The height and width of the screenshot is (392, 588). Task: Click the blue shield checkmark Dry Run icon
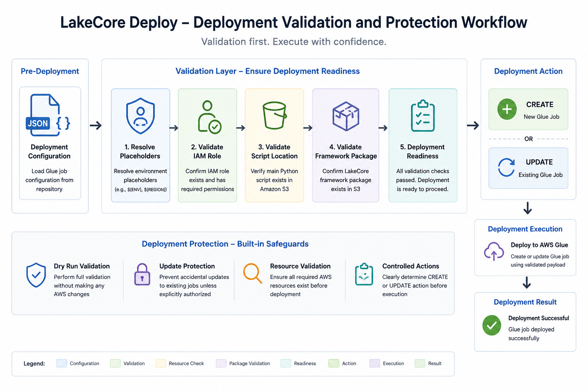click(x=36, y=275)
